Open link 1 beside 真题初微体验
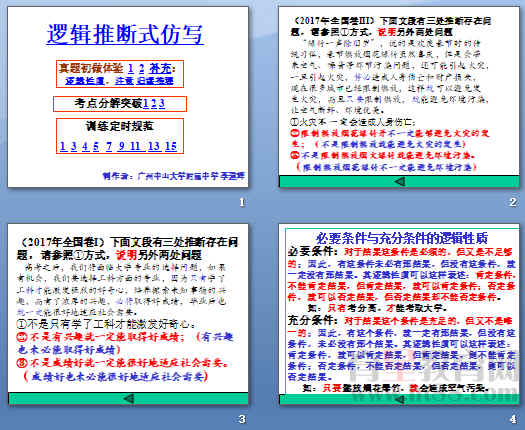This screenshot has width=525, height=430. [x=131, y=69]
